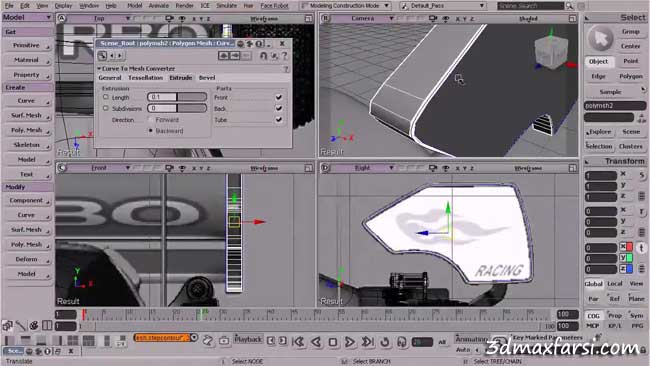Toggle the Front parts checkbox
Image resolution: width=650 pixels, height=366 pixels.
(279, 97)
